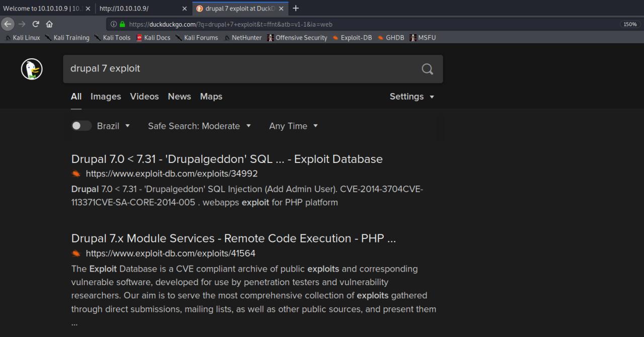
Task: Open the Offensive Security bookmark
Action: [x=297, y=38]
